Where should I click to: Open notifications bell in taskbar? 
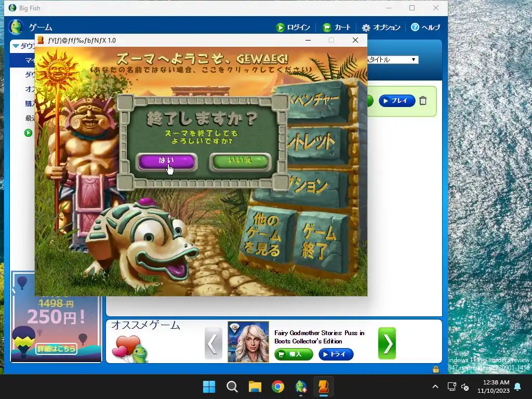tap(518, 387)
